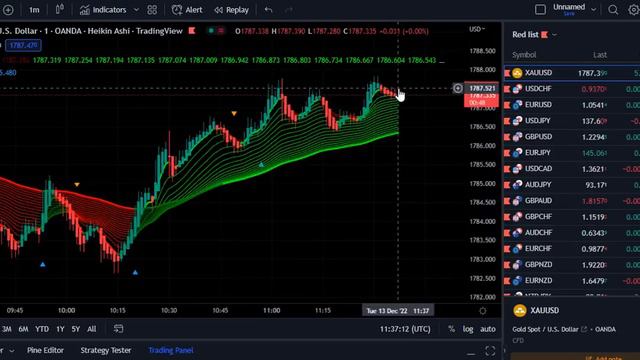Open the Trading Panel tab
Image resolution: width=640 pixels, height=360 pixels.
click(171, 350)
